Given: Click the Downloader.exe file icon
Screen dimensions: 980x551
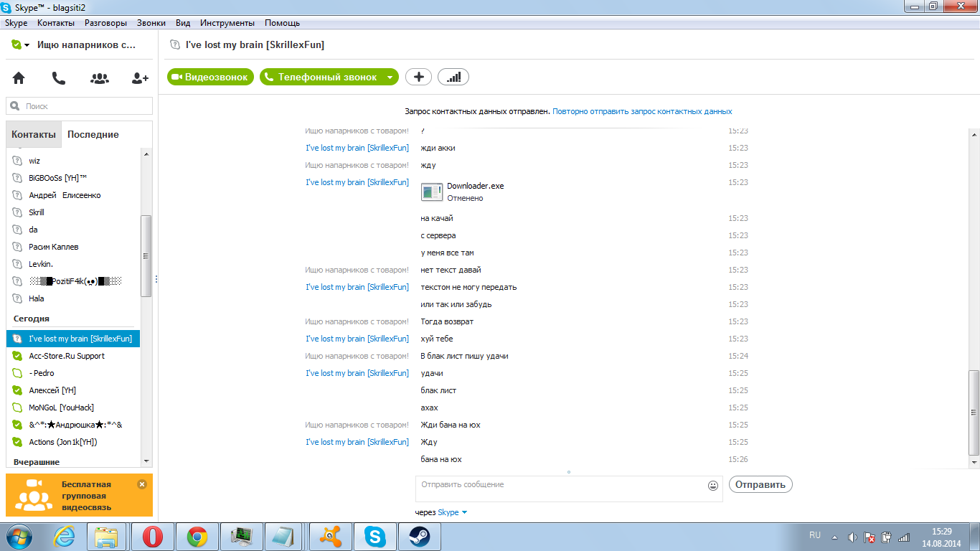Looking at the screenshot, I should [432, 192].
